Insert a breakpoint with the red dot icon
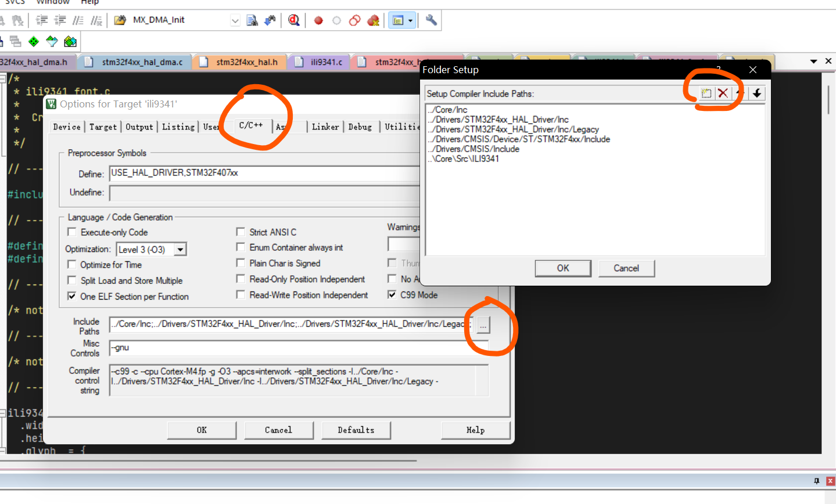The height and width of the screenshot is (504, 836). coord(318,20)
